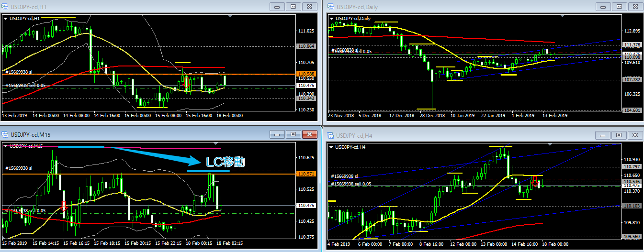
Task: Select the #15669938 sell 0.05 label in Daily chart
Action: click(x=351, y=51)
